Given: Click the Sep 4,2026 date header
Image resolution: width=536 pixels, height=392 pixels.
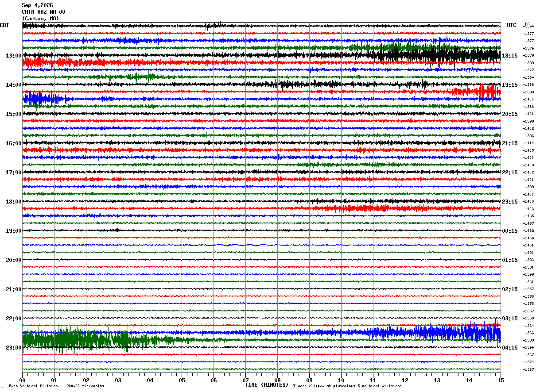Looking at the screenshot, I should click(x=37, y=5).
